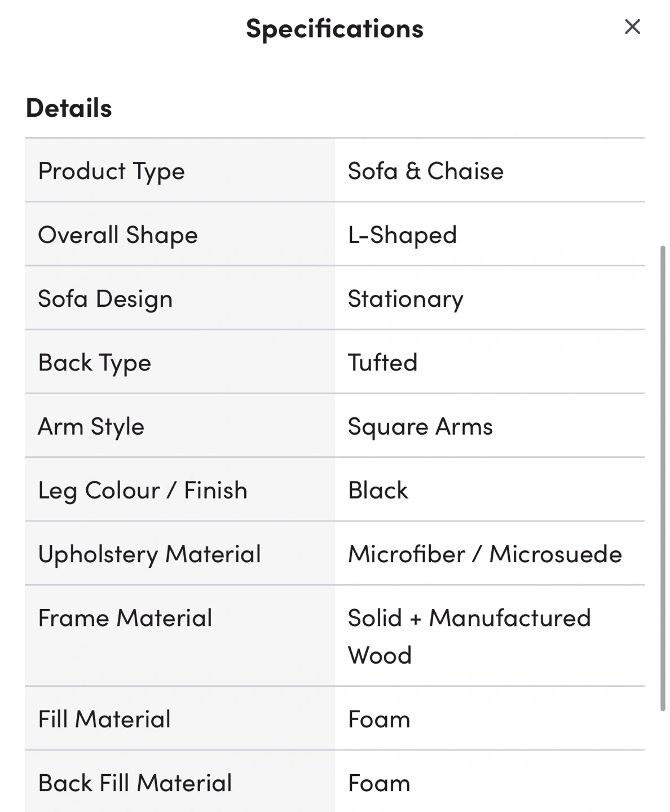670x812 pixels.
Task: Select the Product Type label
Action: 111,171
